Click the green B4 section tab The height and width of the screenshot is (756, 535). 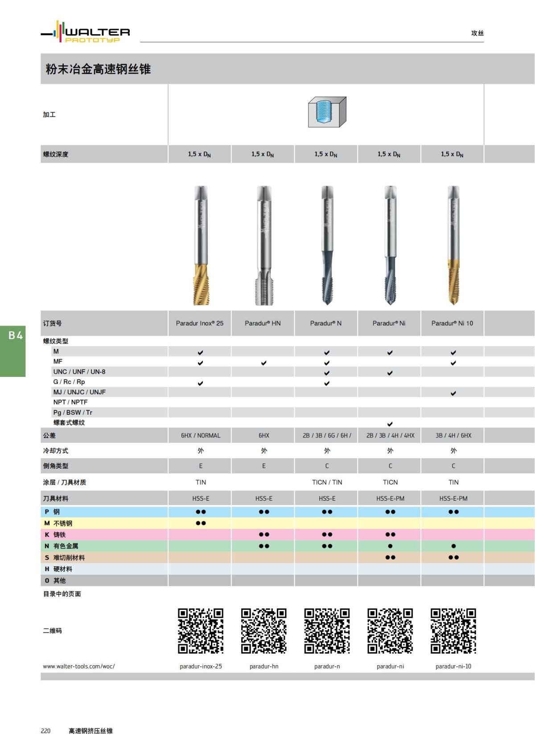12,352
